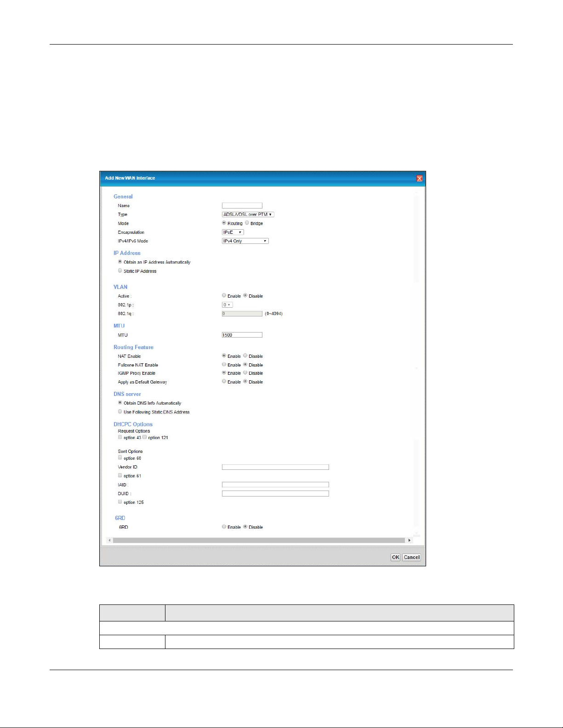Click the horizontal scrollbar right arrow

[x=409, y=541]
